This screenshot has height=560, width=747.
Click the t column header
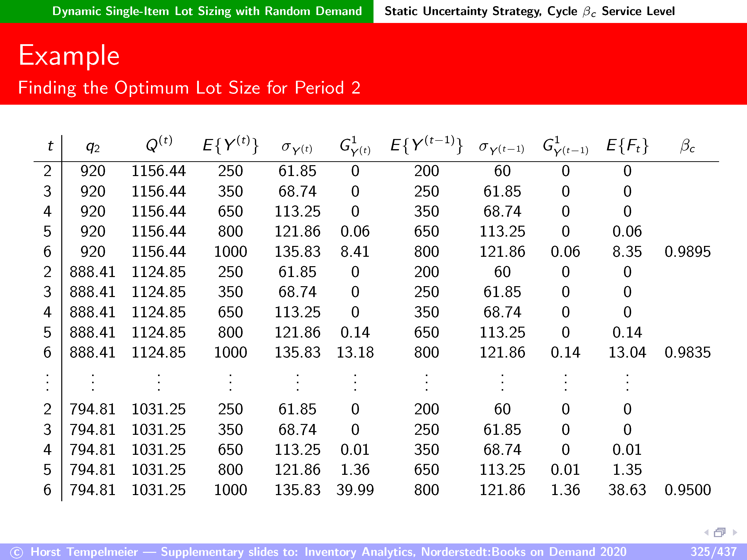pos(50,146)
